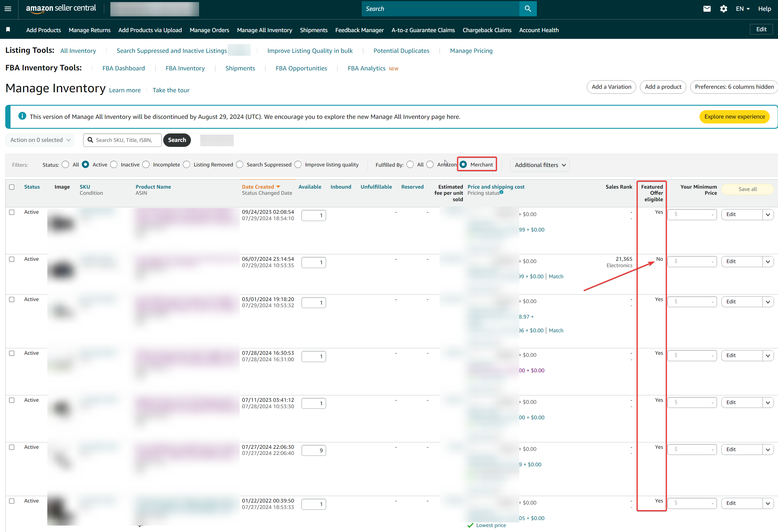Click Learn more link beside Manage Inventory
778x532 pixels.
(x=125, y=90)
